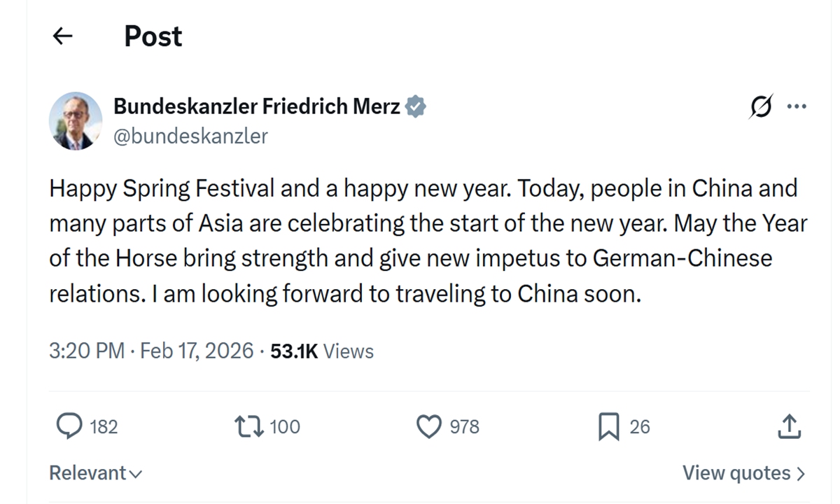Screen dimensions: 840x504
Task: Click the 182 replies count
Action: click(104, 426)
